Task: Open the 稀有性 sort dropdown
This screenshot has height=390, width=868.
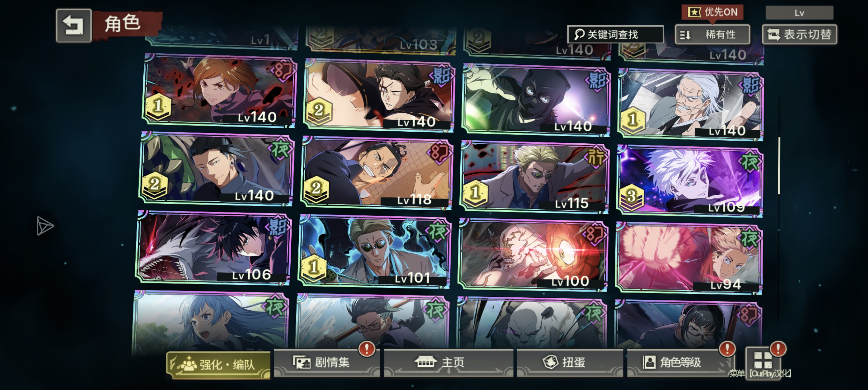Action: coord(712,34)
